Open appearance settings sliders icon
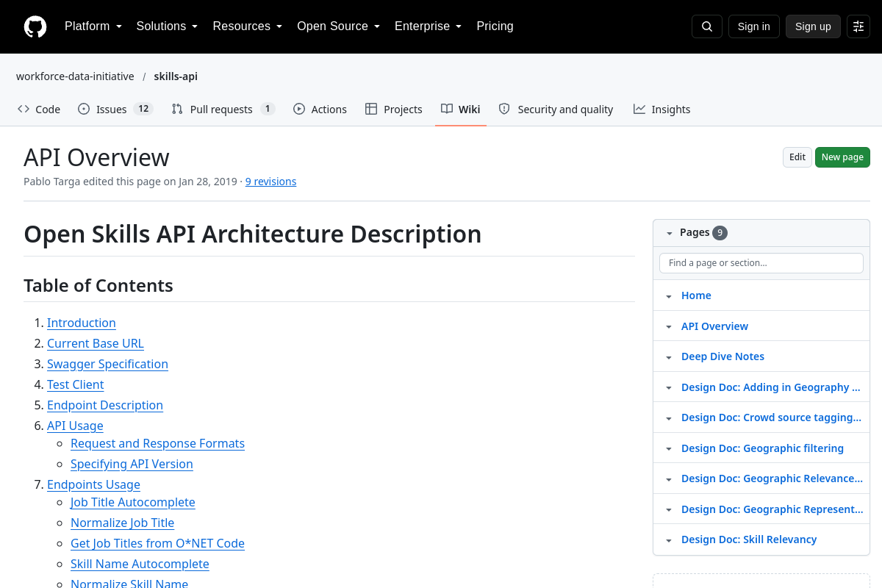Image resolution: width=882 pixels, height=588 pixels. pyautogui.click(x=858, y=26)
